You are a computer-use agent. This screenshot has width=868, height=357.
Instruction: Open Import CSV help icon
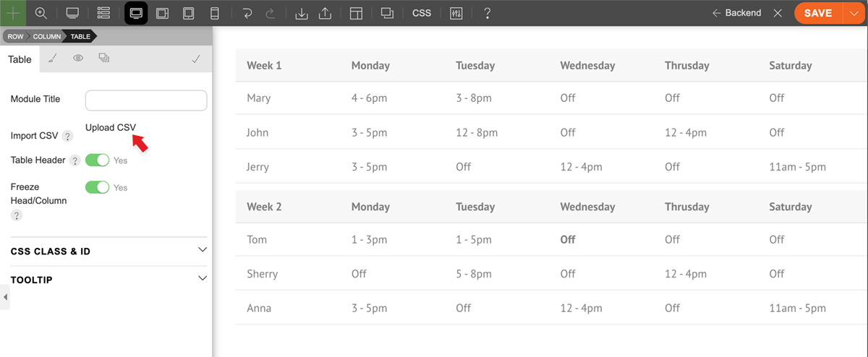(67, 137)
